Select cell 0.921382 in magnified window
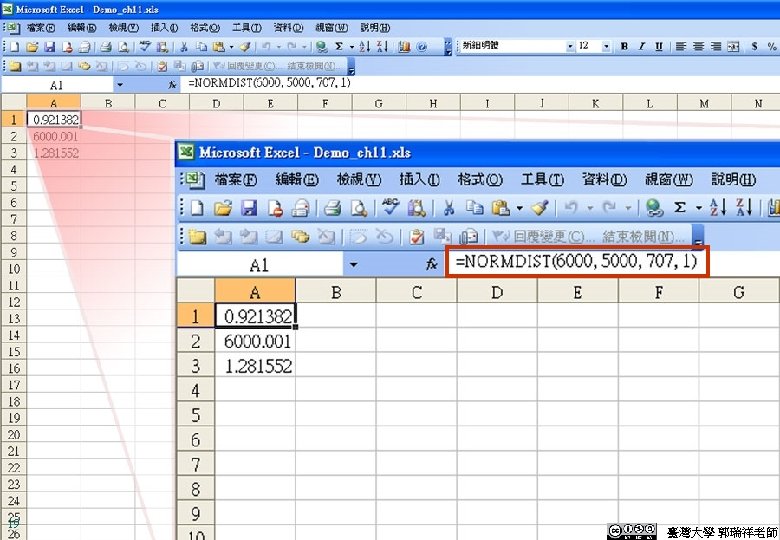The height and width of the screenshot is (540, 780). pyautogui.click(x=256, y=316)
